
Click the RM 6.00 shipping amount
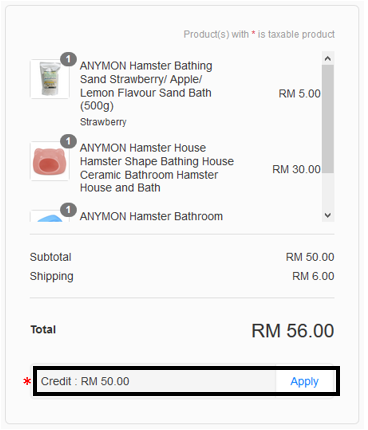pyautogui.click(x=313, y=276)
